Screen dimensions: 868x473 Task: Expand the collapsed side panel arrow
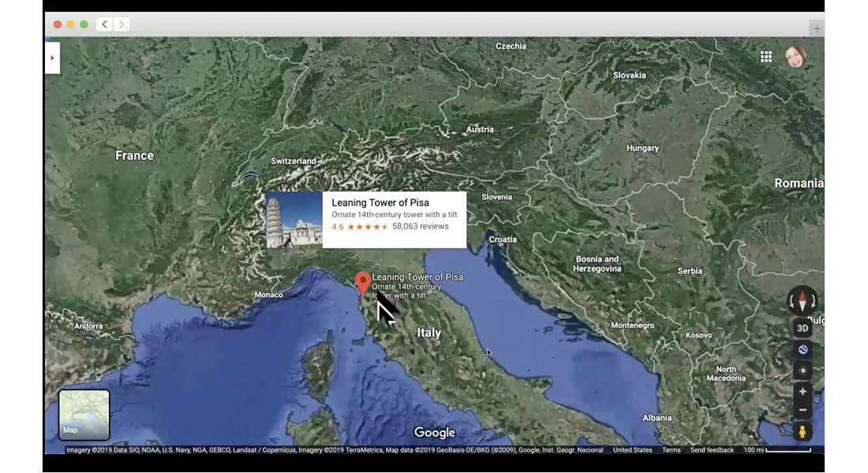52,58
